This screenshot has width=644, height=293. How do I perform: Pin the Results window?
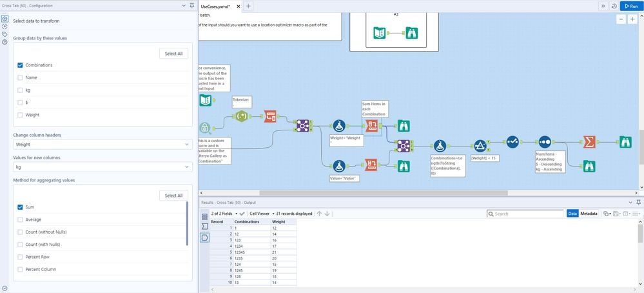[639, 203]
